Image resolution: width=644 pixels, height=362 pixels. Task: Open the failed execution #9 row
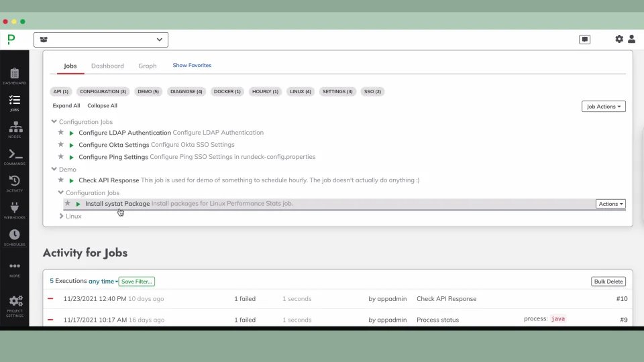click(337, 318)
